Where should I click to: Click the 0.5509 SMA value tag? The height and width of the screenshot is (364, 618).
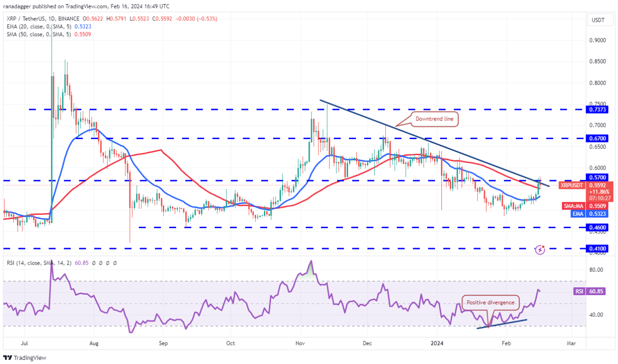pyautogui.click(x=598, y=206)
